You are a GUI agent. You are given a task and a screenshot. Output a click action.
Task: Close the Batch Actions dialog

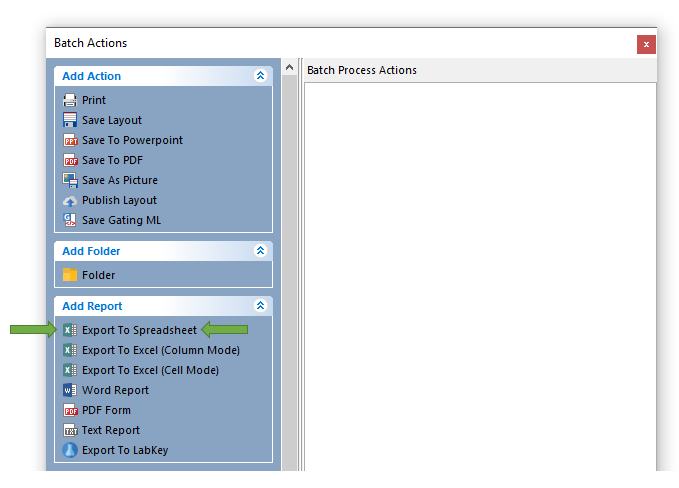[x=646, y=44]
